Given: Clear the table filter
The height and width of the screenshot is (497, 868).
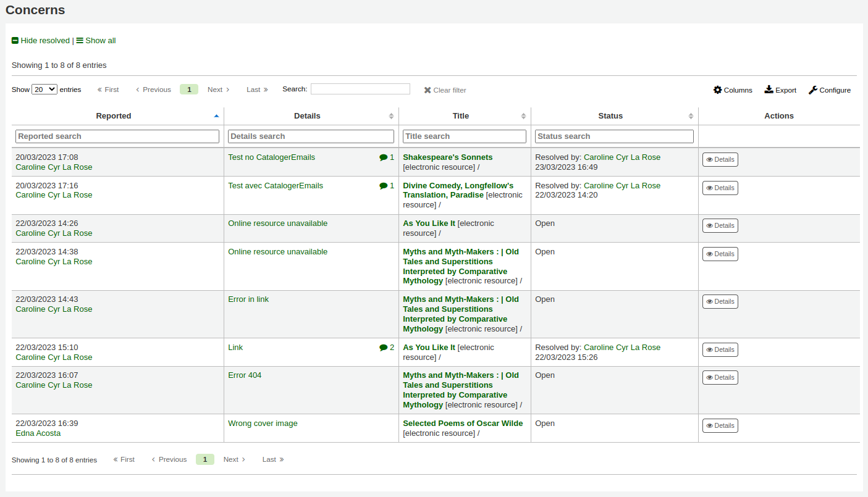Looking at the screenshot, I should pyautogui.click(x=445, y=90).
